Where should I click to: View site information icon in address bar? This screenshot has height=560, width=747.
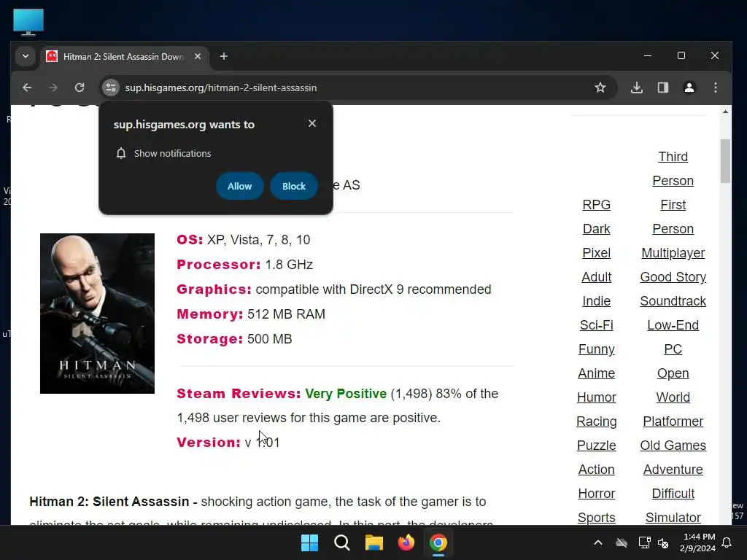[x=111, y=87]
